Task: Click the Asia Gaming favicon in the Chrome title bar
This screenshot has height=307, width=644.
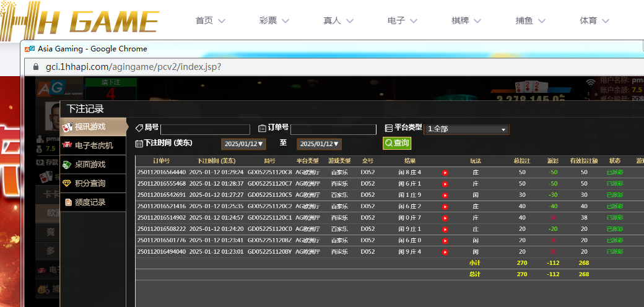Action: point(30,49)
